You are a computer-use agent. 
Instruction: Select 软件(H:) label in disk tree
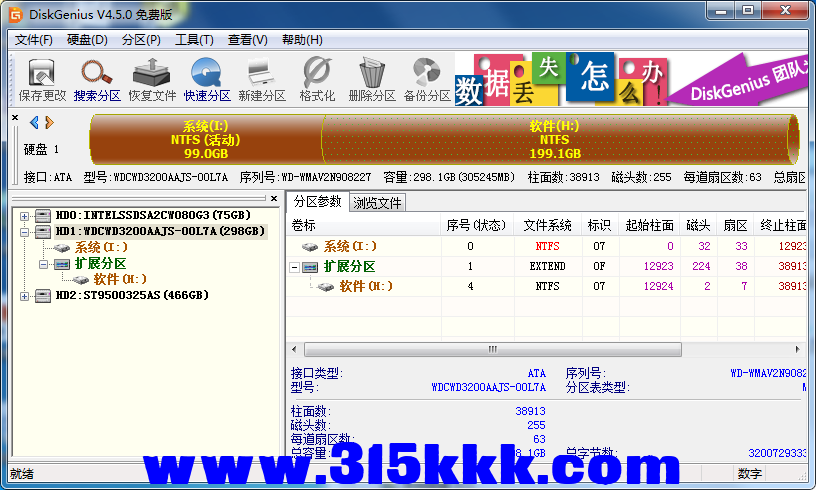120,280
